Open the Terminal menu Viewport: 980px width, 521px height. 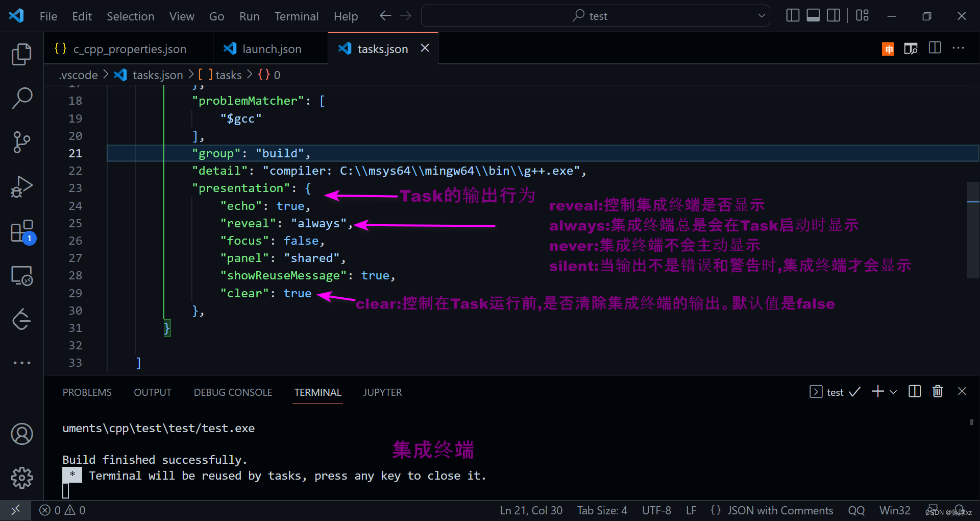tap(297, 16)
